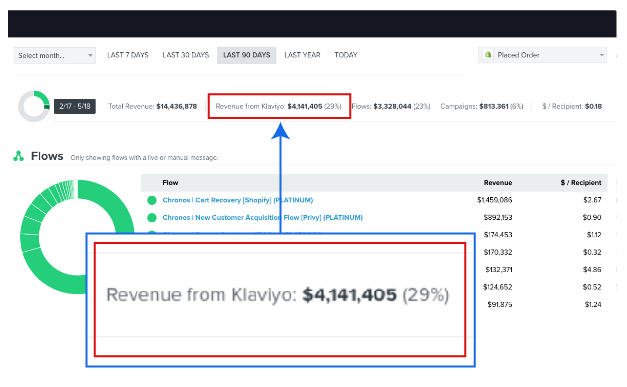Click the Flow column header

click(x=170, y=183)
